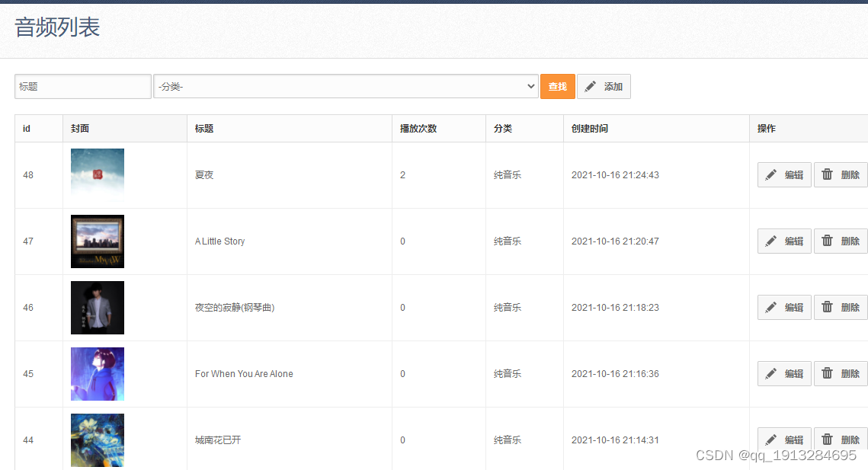This screenshot has width=868, height=470.
Task: Open cover thumbnail for For When You Are Alone
Action: pyautogui.click(x=98, y=374)
